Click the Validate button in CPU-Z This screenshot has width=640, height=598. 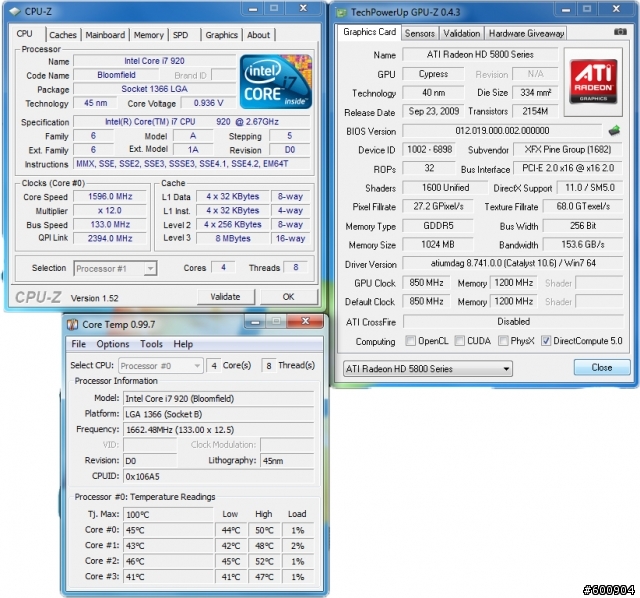pos(225,297)
